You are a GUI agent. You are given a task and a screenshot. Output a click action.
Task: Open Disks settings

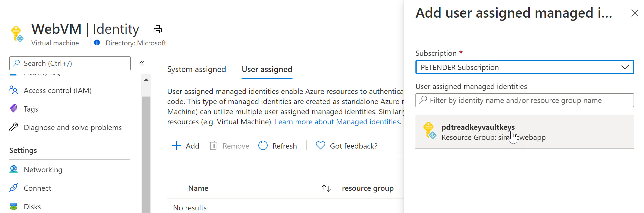click(32, 207)
